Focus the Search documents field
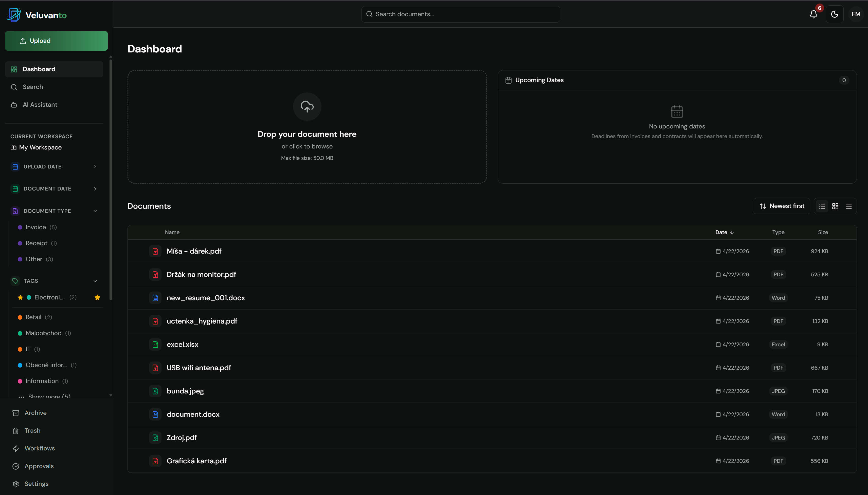The height and width of the screenshot is (495, 868). [461, 14]
